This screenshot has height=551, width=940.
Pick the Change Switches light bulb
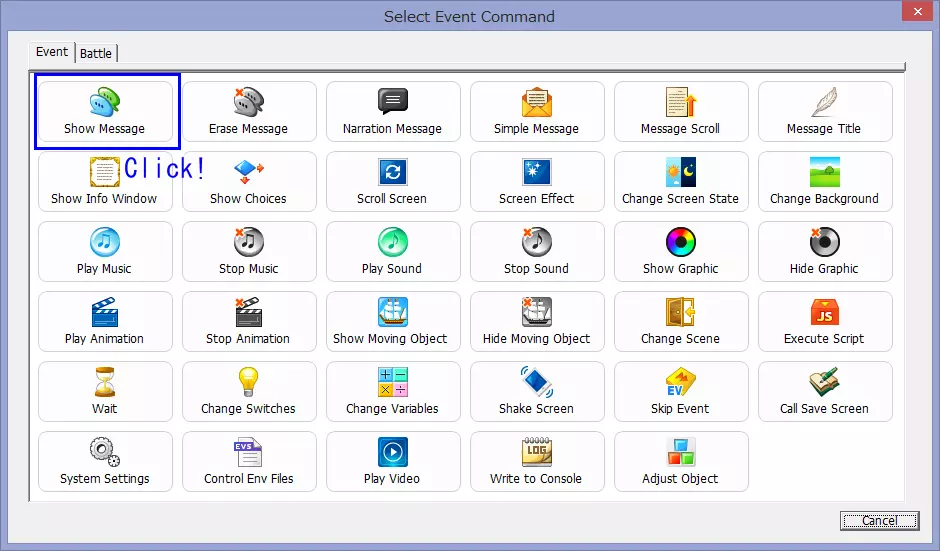[248, 382]
